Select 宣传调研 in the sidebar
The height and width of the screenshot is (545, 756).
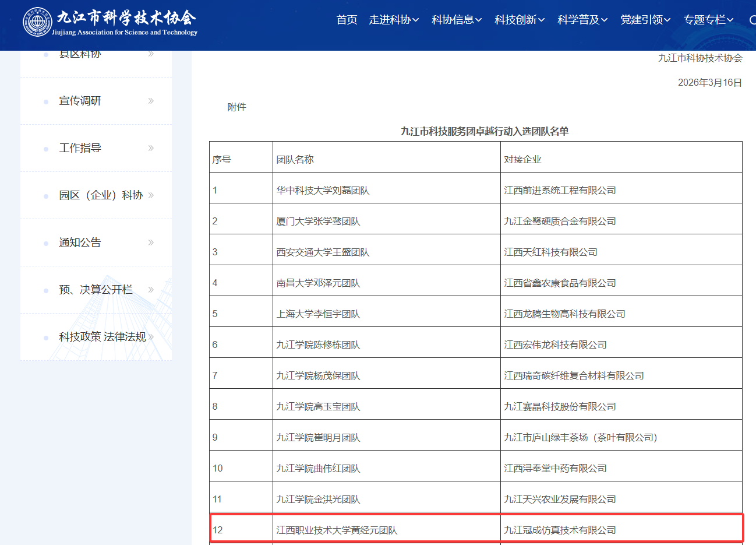(80, 101)
